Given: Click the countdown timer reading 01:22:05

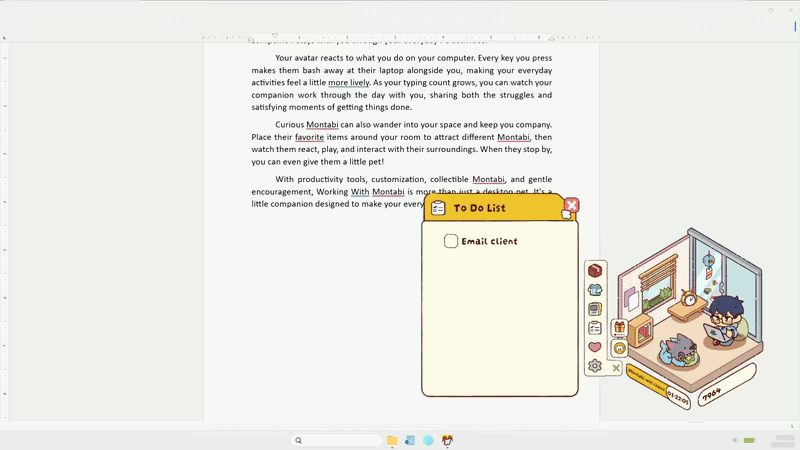Looking at the screenshot, I should 678,398.
